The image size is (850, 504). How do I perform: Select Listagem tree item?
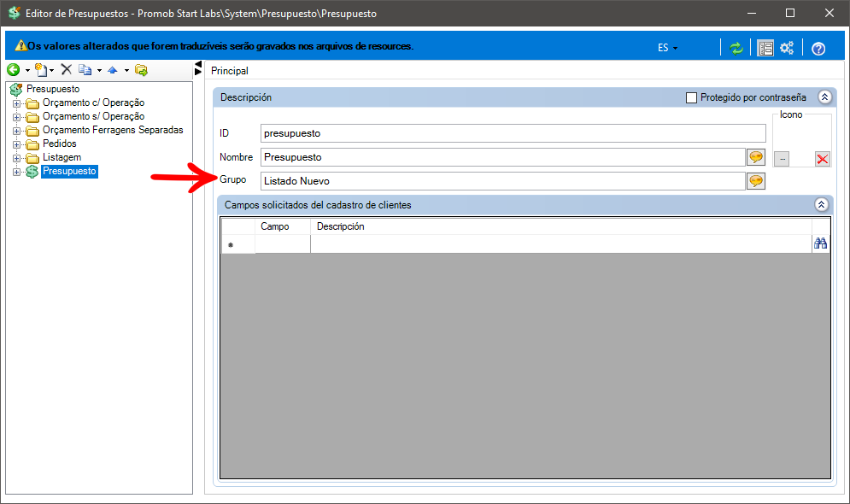[x=62, y=157]
